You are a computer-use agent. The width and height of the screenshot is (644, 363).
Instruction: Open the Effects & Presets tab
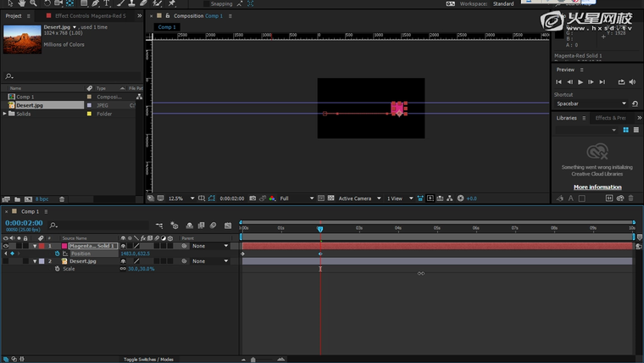610,118
